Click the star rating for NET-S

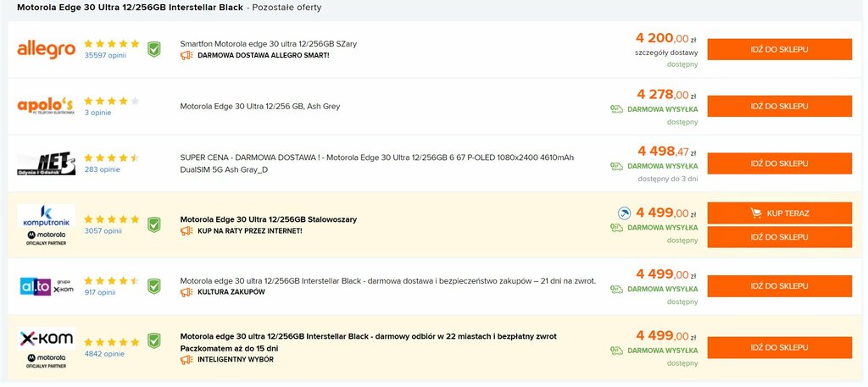pos(112,158)
